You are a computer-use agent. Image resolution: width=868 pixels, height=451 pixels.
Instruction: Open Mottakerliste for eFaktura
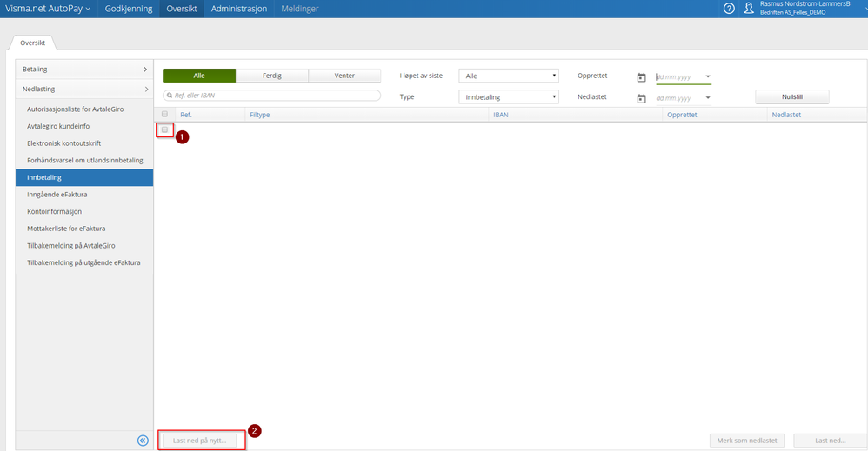[x=84, y=229]
